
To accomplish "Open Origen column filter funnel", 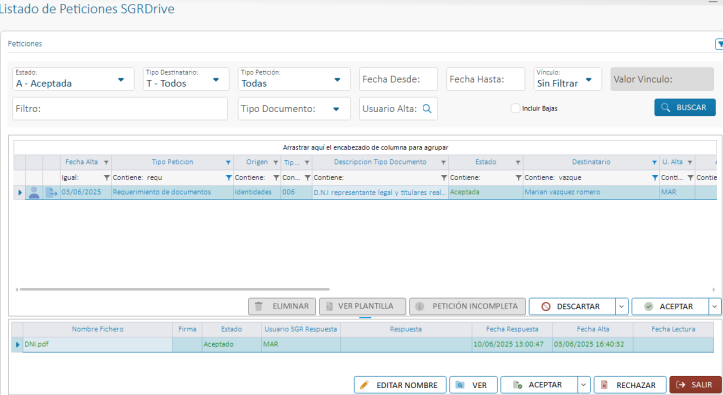I will [275, 162].
